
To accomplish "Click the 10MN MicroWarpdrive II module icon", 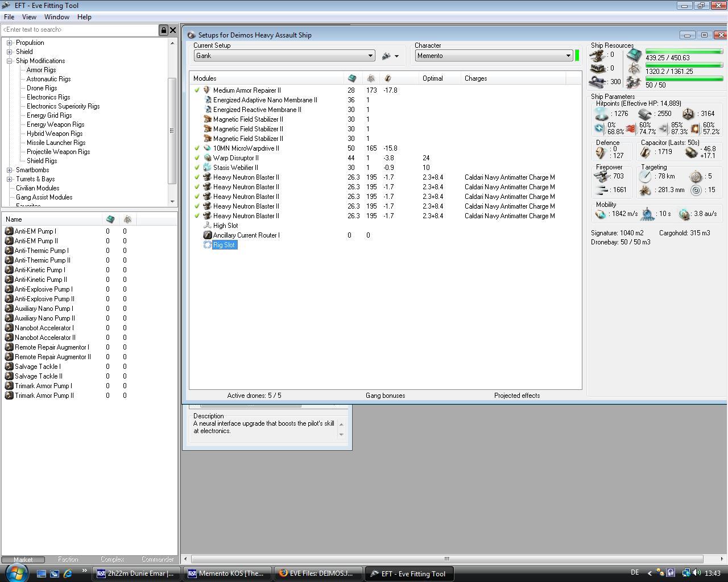I will [207, 148].
